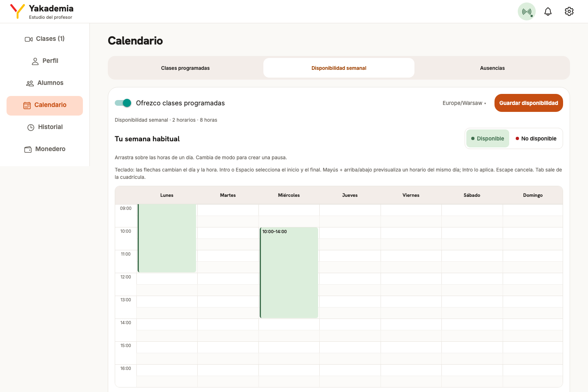Image resolution: width=588 pixels, height=392 pixels.
Task: Click the 14:00 time label
Action: 126,323
